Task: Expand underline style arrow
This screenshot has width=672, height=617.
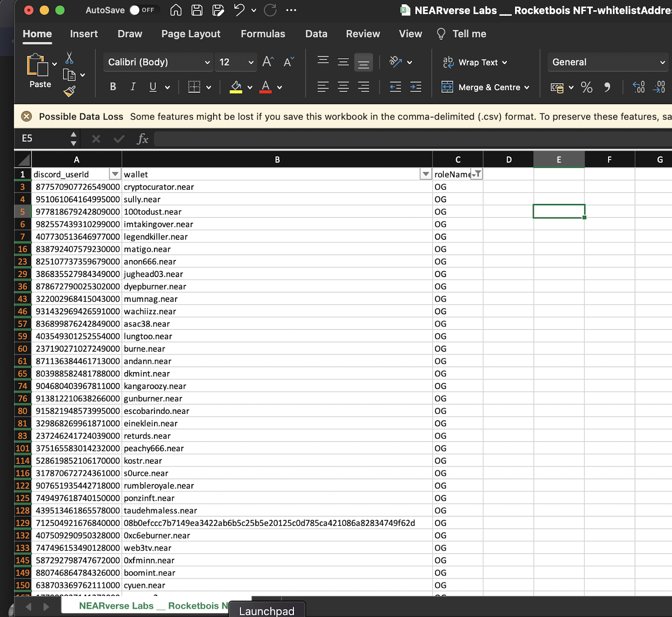Action: click(x=168, y=87)
